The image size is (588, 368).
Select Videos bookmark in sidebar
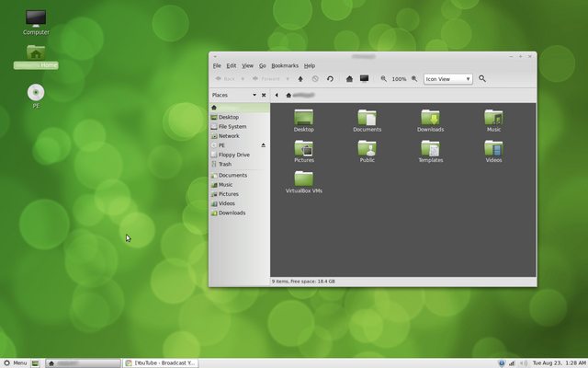[239, 203]
